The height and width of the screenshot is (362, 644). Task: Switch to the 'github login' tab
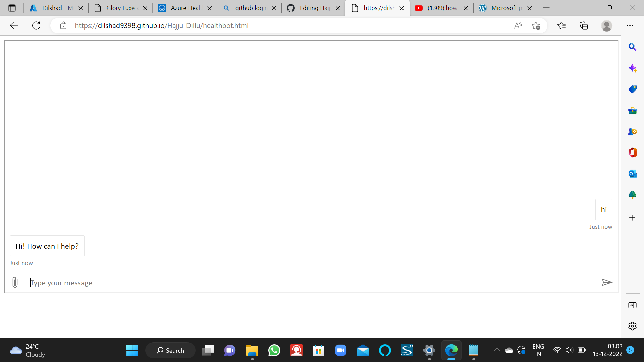pos(249,8)
